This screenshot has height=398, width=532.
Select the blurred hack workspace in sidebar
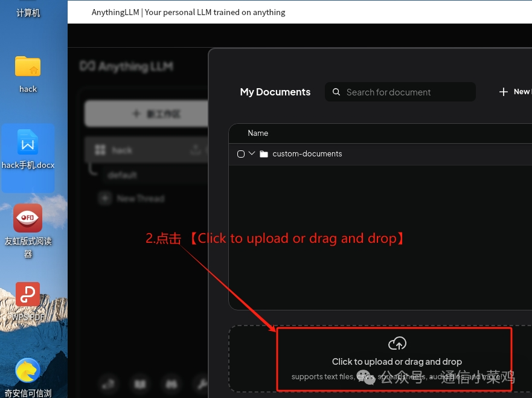(x=147, y=150)
